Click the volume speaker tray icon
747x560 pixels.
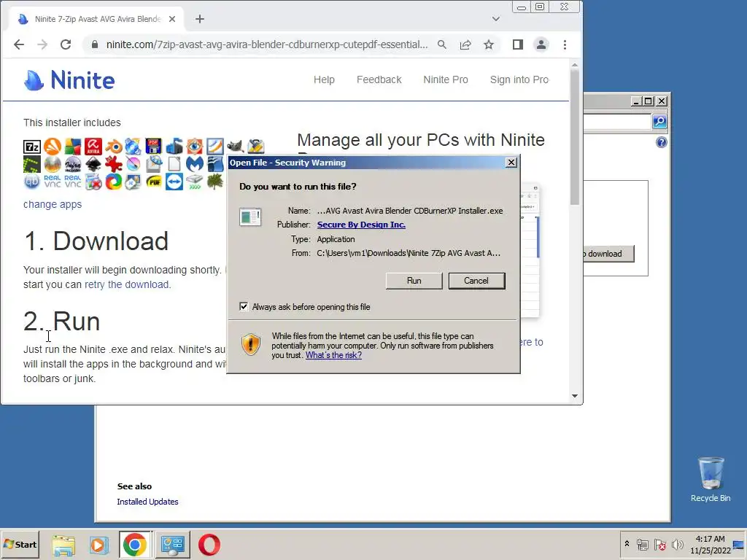tap(677, 544)
